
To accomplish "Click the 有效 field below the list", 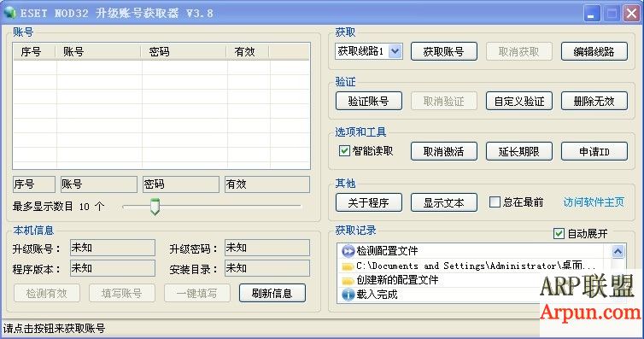I will click(267, 184).
